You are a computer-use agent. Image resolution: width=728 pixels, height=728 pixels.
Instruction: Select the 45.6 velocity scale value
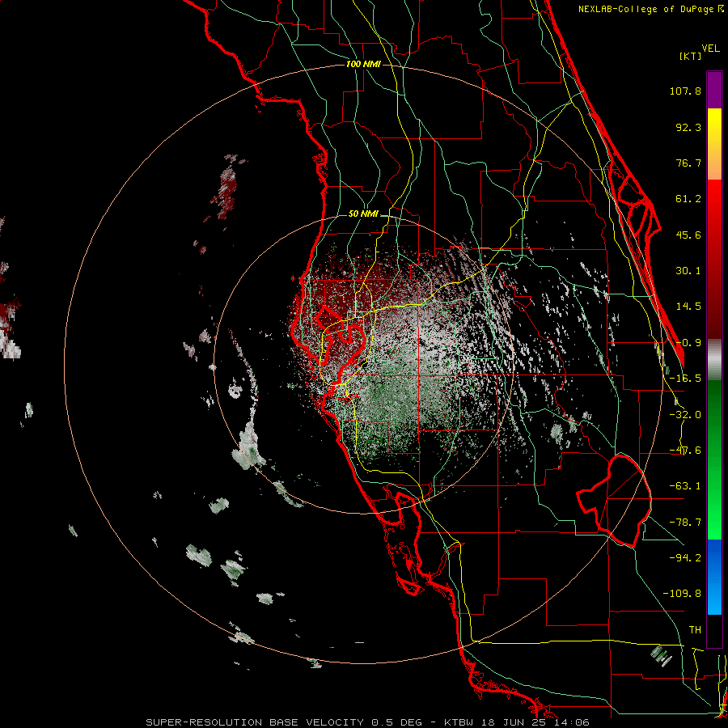(x=688, y=235)
